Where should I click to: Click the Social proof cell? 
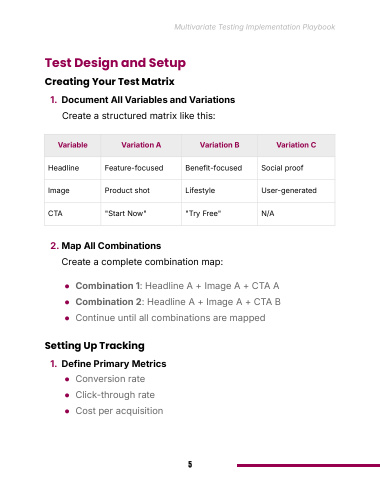[x=296, y=168]
